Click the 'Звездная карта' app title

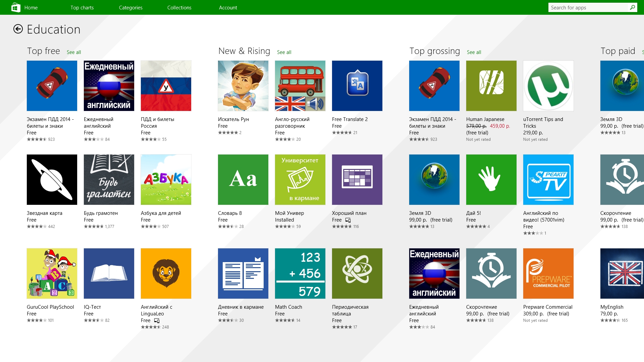(45, 213)
